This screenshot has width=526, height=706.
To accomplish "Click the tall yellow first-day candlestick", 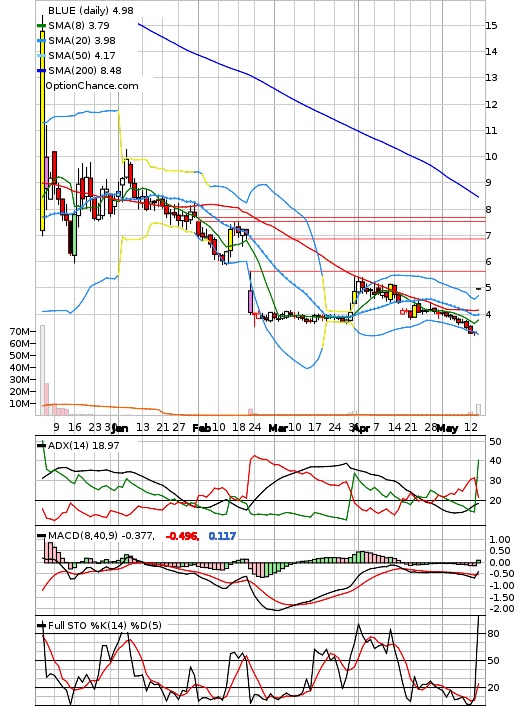I will pyautogui.click(x=42, y=131).
